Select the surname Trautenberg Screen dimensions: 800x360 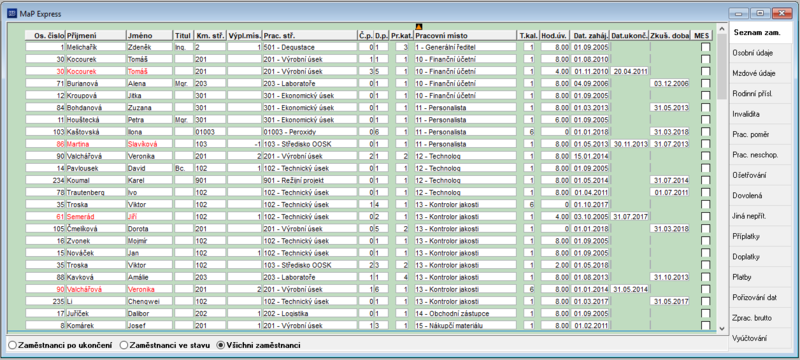click(95, 193)
